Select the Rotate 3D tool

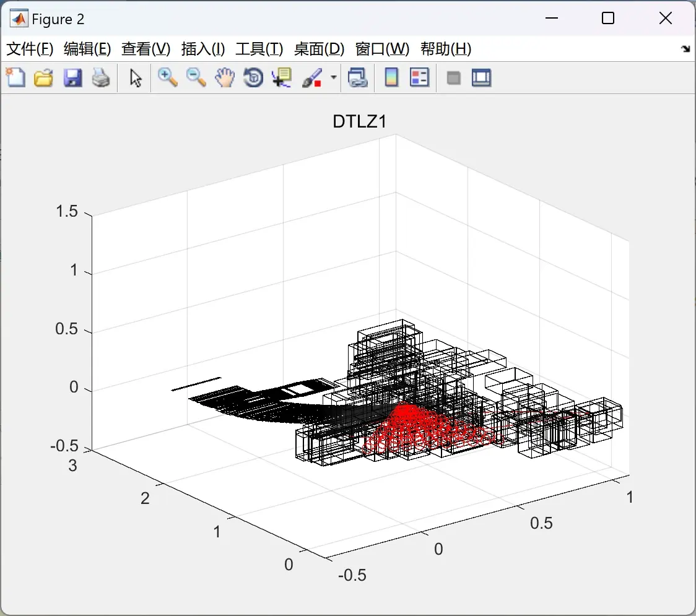[x=253, y=78]
